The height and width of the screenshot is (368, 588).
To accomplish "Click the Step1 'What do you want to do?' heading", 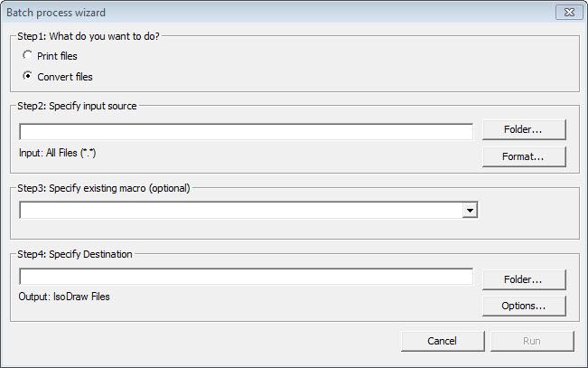I will tap(89, 36).
